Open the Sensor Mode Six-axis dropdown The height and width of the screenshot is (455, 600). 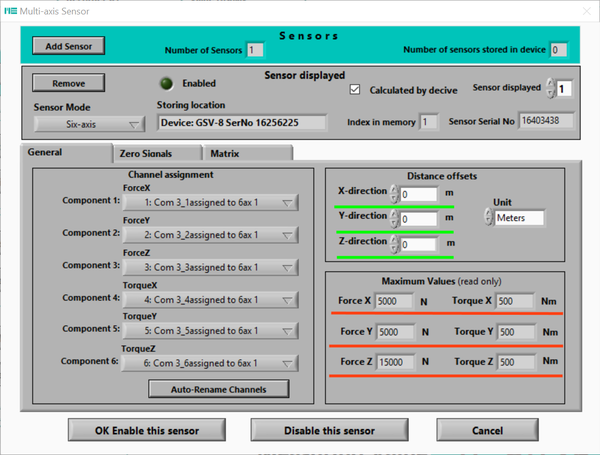pos(90,124)
